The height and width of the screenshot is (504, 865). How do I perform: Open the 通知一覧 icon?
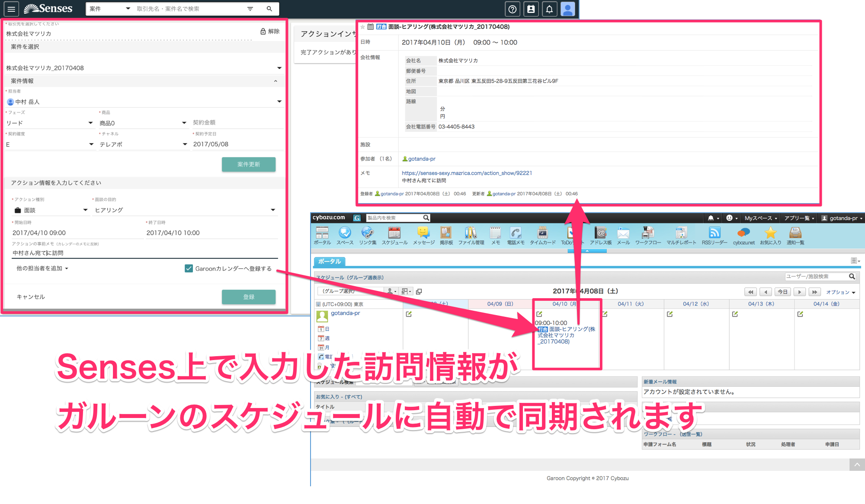tap(795, 236)
